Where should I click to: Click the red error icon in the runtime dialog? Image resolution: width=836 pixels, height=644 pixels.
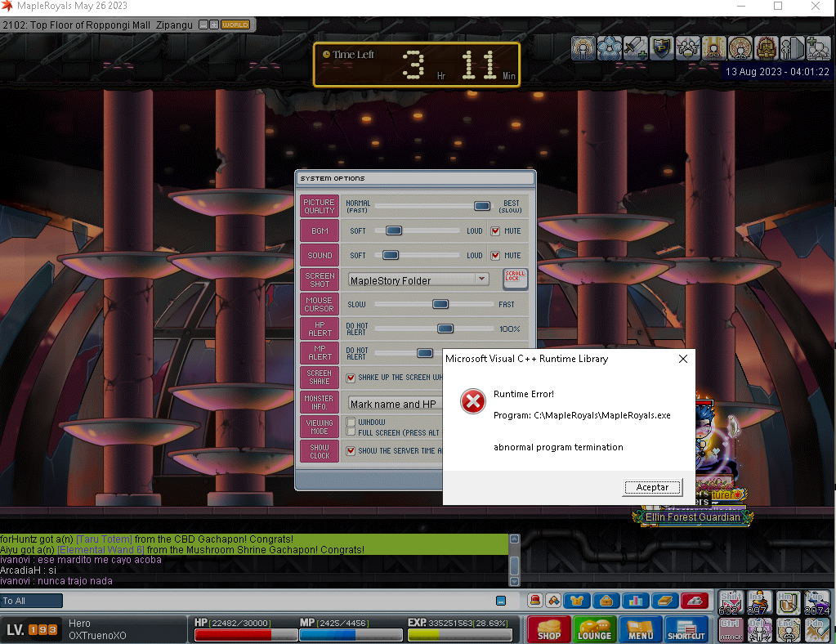(472, 401)
